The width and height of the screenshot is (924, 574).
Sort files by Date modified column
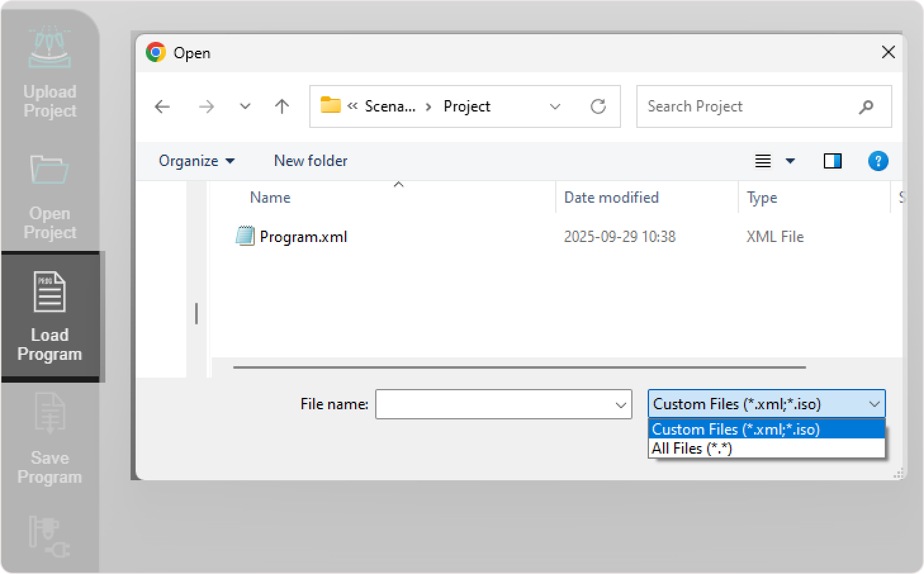[x=612, y=198]
